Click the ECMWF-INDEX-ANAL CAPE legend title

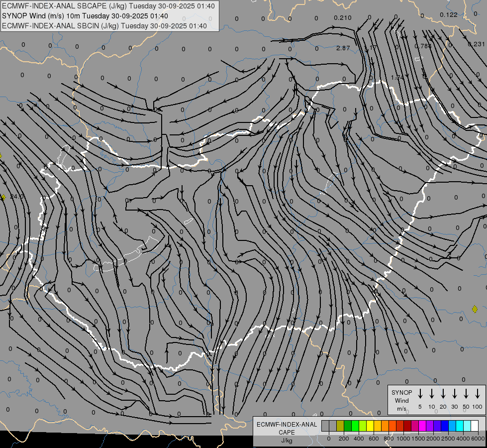coord(287,428)
